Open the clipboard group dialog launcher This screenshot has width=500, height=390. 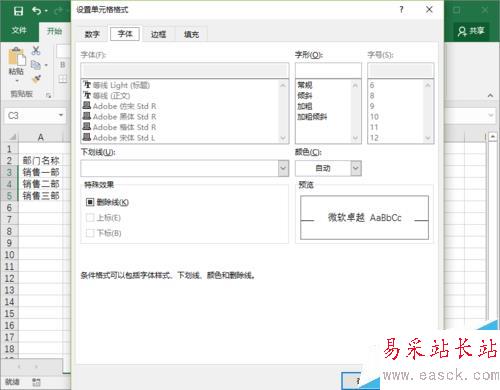(x=48, y=95)
